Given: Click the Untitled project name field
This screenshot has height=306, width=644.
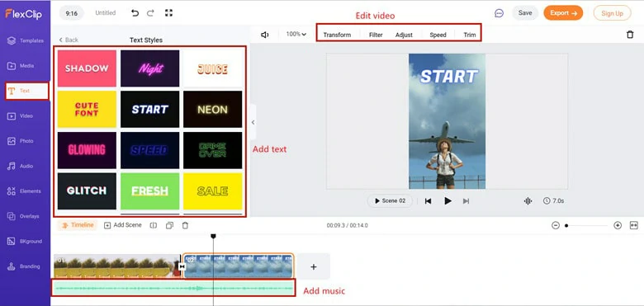Looking at the screenshot, I should point(106,13).
